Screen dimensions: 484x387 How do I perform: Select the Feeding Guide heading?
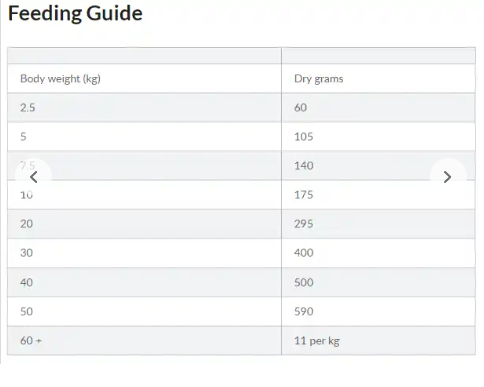coord(75,13)
